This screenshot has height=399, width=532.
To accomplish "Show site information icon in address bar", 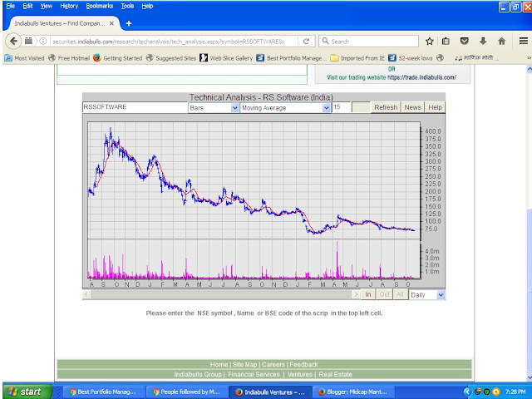I will [43, 42].
